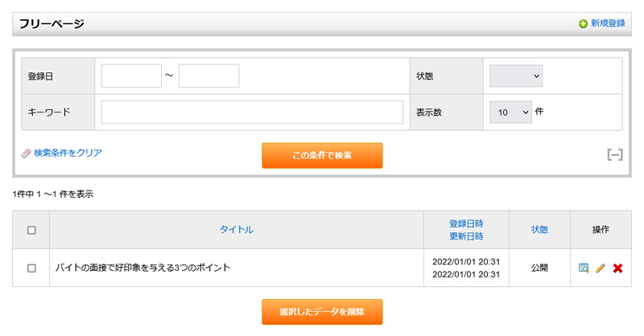Toggle the select-all checkbox in table header
The height and width of the screenshot is (336, 644).
click(31, 230)
